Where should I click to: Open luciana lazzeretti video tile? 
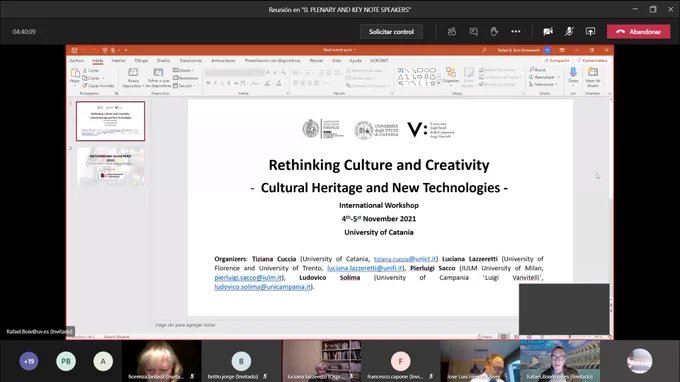click(321, 361)
